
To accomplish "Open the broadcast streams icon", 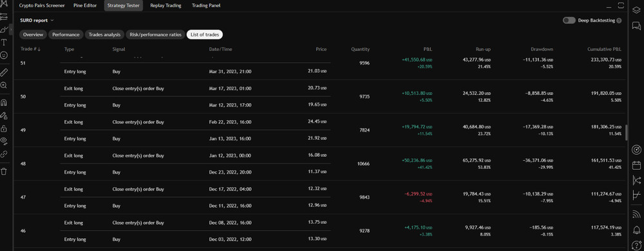I will [636, 214].
